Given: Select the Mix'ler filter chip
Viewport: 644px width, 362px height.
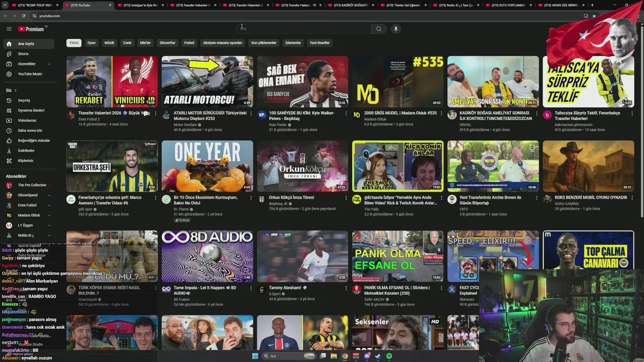Looking at the screenshot, I should point(145,43).
